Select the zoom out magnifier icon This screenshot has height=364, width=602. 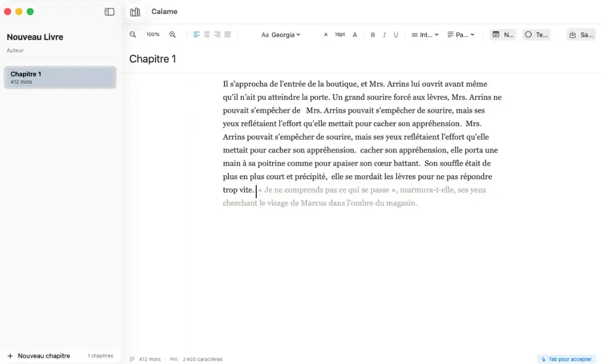(x=132, y=34)
